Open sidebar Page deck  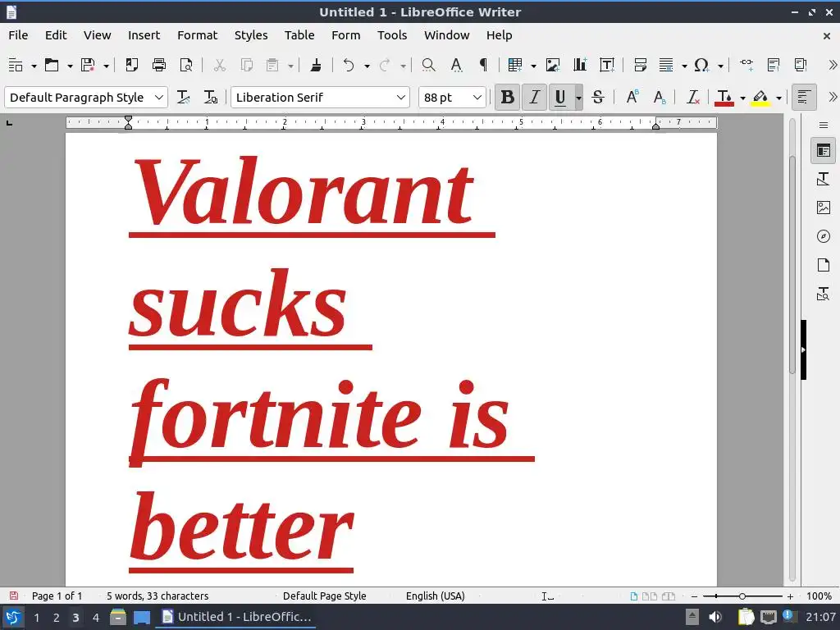tap(824, 265)
